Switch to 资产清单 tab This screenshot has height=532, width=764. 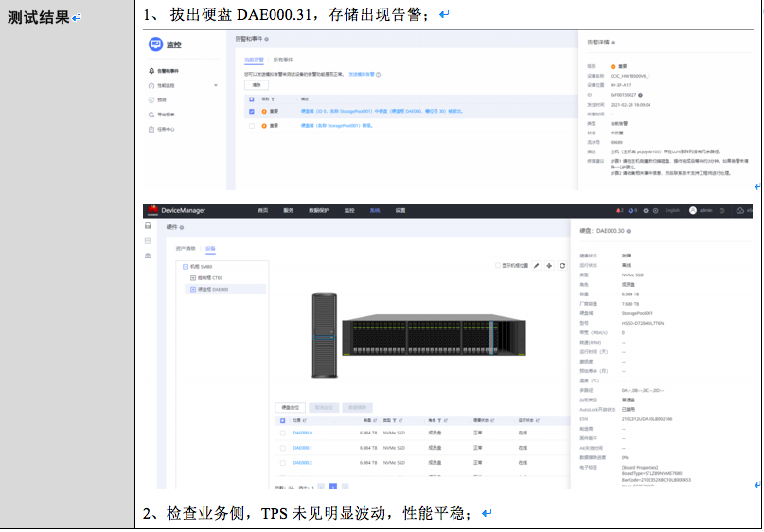point(186,248)
